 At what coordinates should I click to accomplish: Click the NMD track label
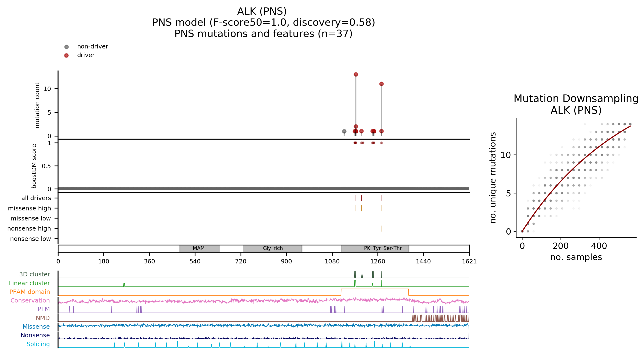42,318
